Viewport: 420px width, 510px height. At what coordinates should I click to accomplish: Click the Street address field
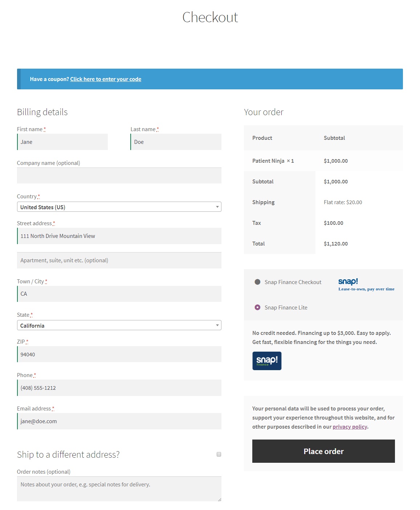coord(119,236)
